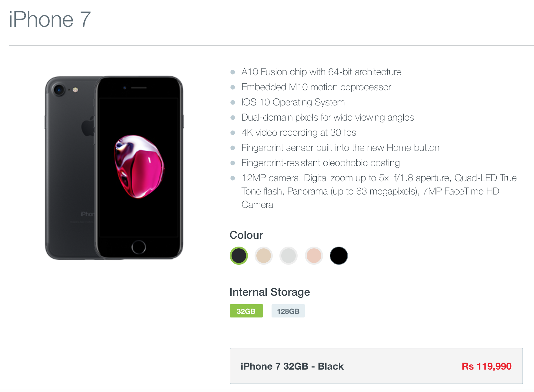This screenshot has width=534, height=392.
Task: Click the 4K video recording feature text
Action: pyautogui.click(x=299, y=133)
